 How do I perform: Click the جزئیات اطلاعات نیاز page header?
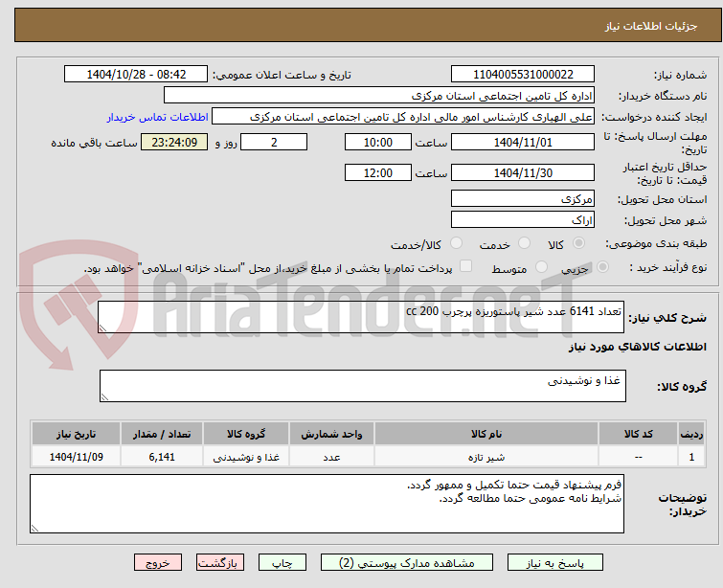click(651, 26)
